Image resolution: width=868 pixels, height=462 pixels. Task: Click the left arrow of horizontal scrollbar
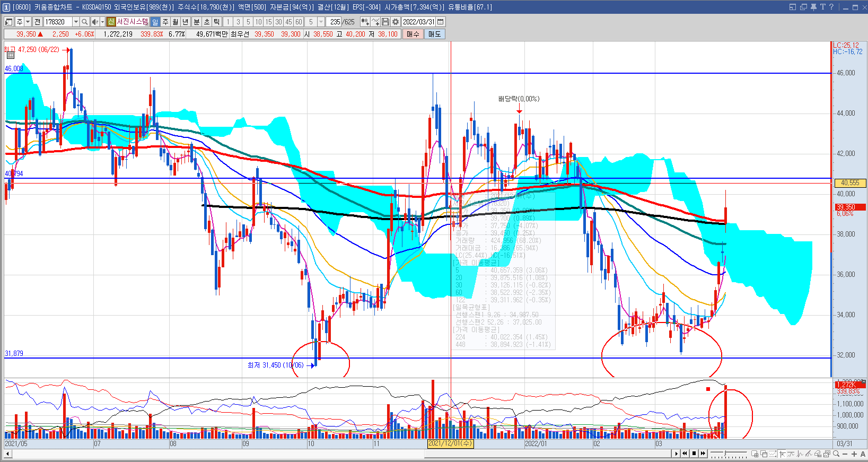(7, 454)
